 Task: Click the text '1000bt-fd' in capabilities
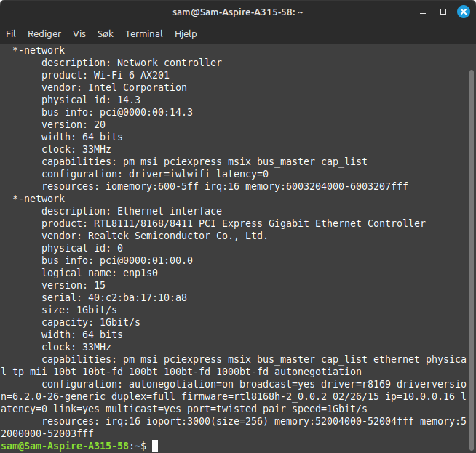pos(242,372)
